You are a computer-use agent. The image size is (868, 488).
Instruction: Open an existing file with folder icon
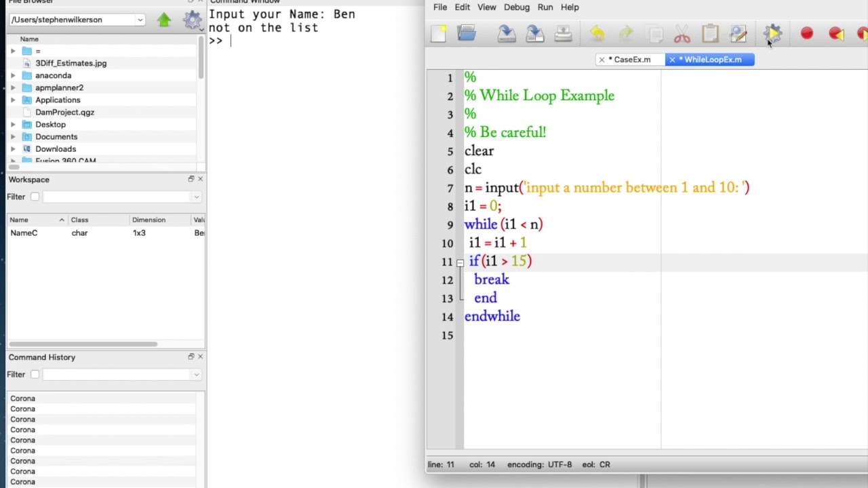467,33
